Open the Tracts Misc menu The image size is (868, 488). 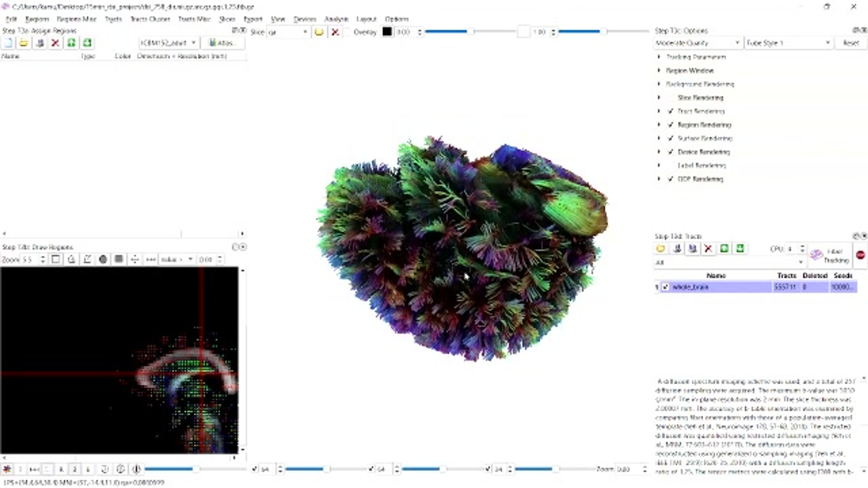point(194,19)
